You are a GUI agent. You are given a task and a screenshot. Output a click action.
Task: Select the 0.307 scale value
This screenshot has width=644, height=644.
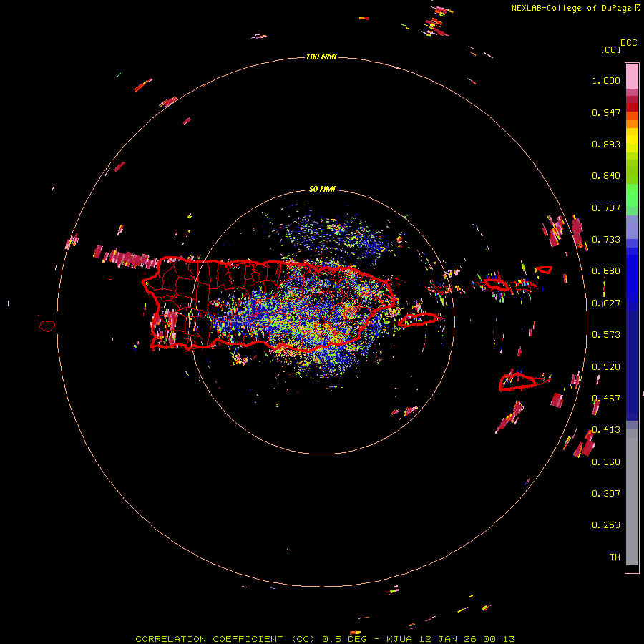click(x=606, y=494)
